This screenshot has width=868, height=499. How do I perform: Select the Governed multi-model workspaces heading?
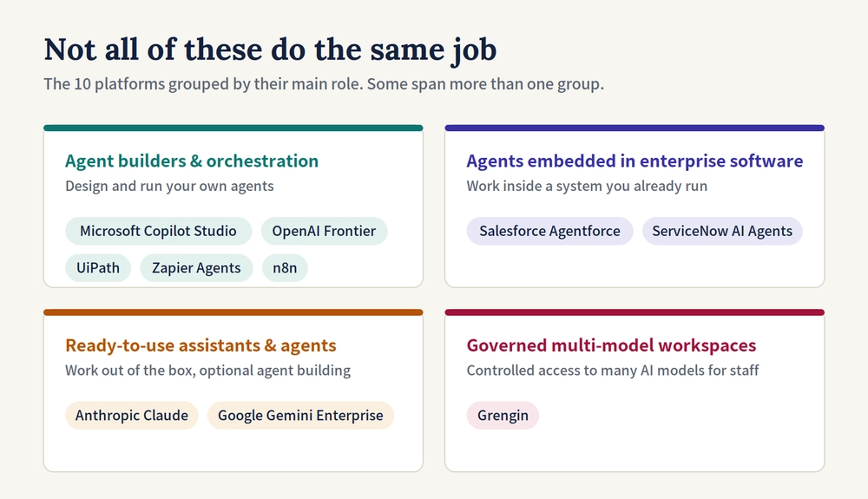pos(611,345)
